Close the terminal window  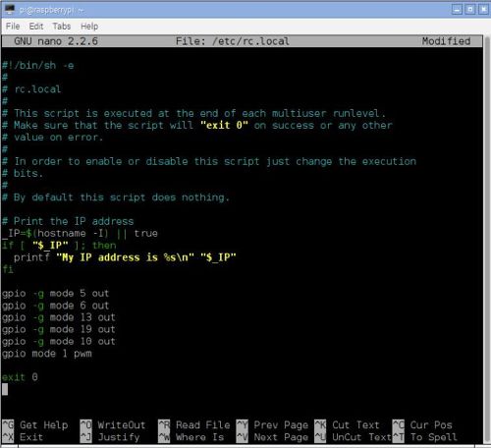[483, 10]
